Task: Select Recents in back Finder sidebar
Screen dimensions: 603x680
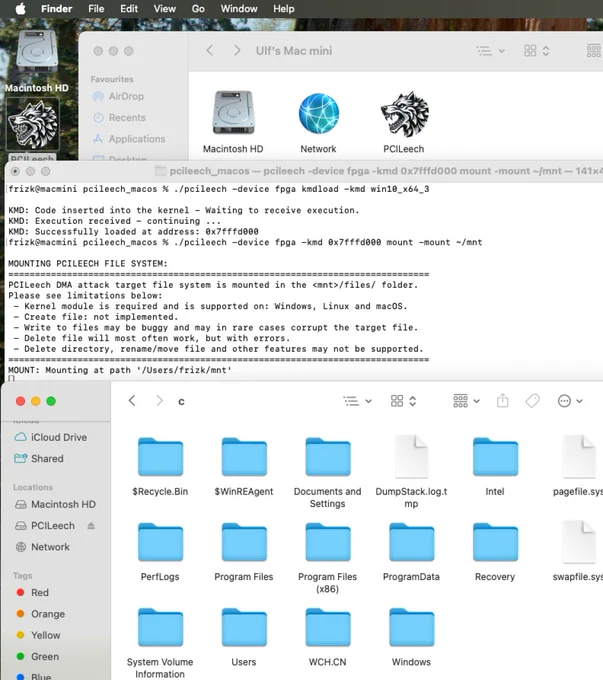Action: (x=119, y=118)
